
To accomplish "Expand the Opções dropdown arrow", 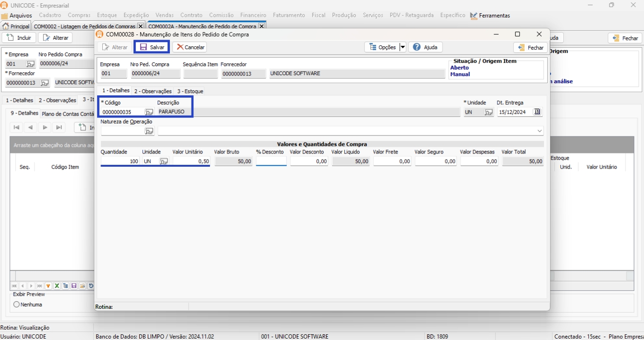I will [402, 47].
